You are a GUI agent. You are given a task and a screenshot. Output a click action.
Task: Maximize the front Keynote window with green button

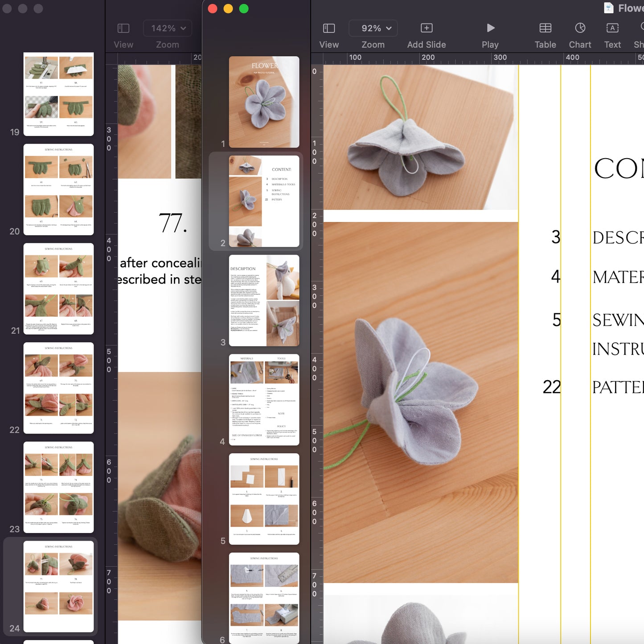click(244, 8)
